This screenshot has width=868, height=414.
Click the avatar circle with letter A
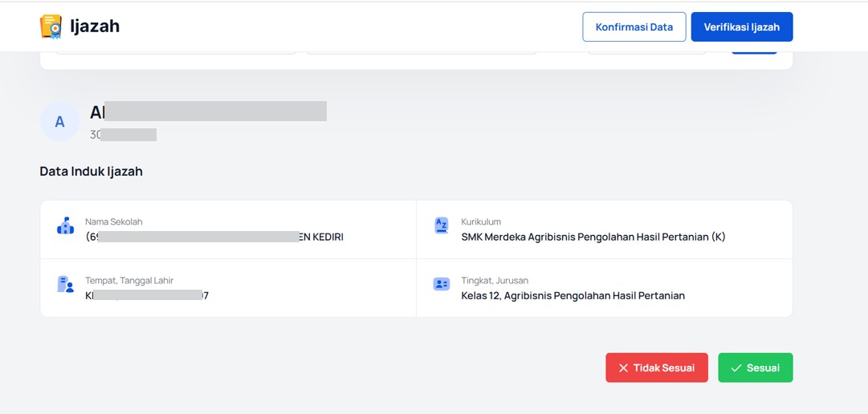59,121
